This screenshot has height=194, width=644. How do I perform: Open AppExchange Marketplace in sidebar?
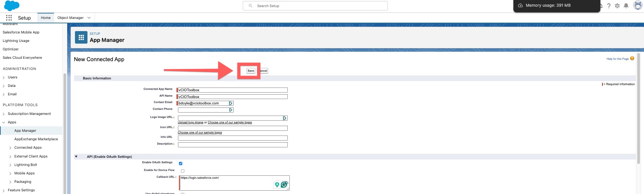coord(36,139)
